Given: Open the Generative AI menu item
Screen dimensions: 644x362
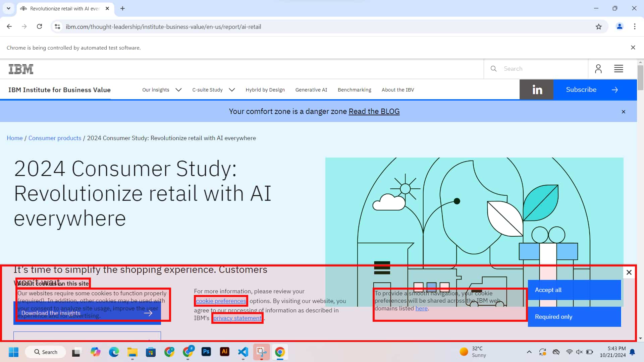Looking at the screenshot, I should [x=311, y=90].
